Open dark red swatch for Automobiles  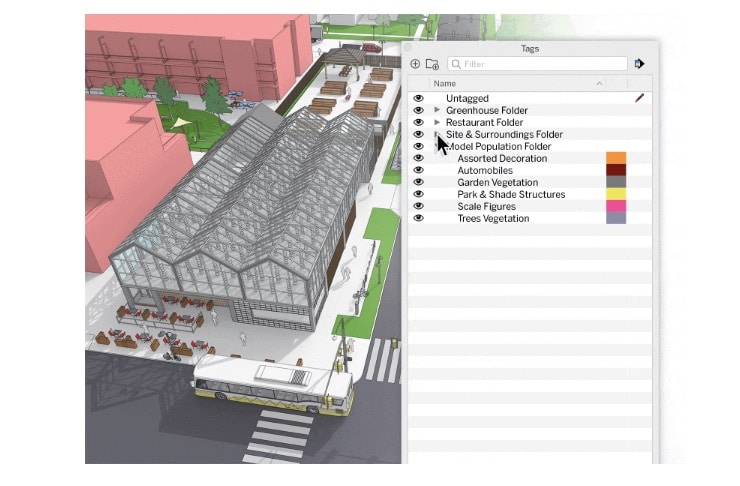click(x=616, y=170)
